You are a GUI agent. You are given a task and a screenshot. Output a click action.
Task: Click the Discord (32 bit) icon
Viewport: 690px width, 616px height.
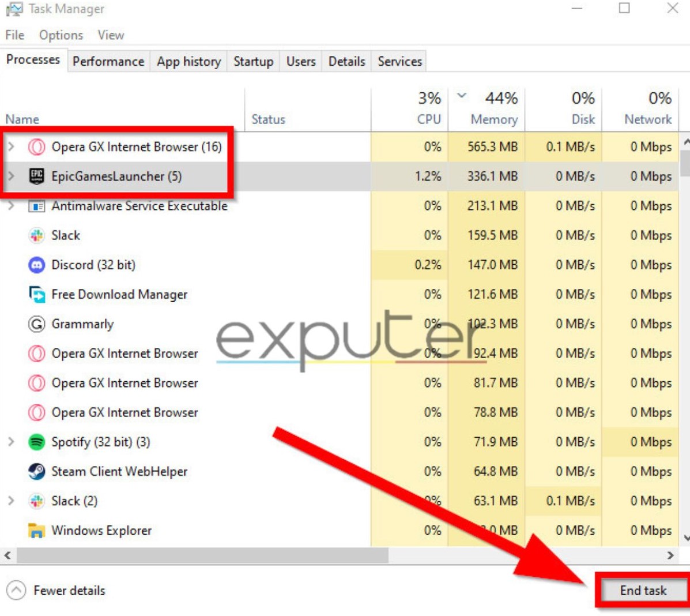click(36, 265)
